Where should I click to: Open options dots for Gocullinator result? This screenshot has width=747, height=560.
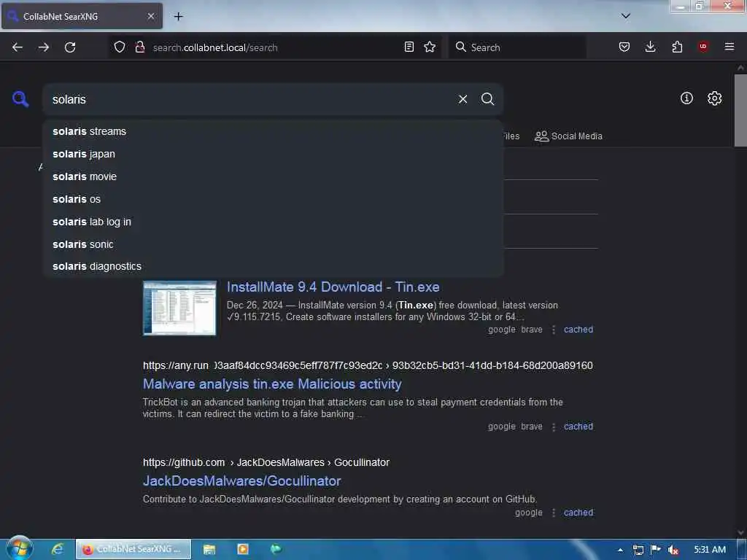[x=553, y=513]
